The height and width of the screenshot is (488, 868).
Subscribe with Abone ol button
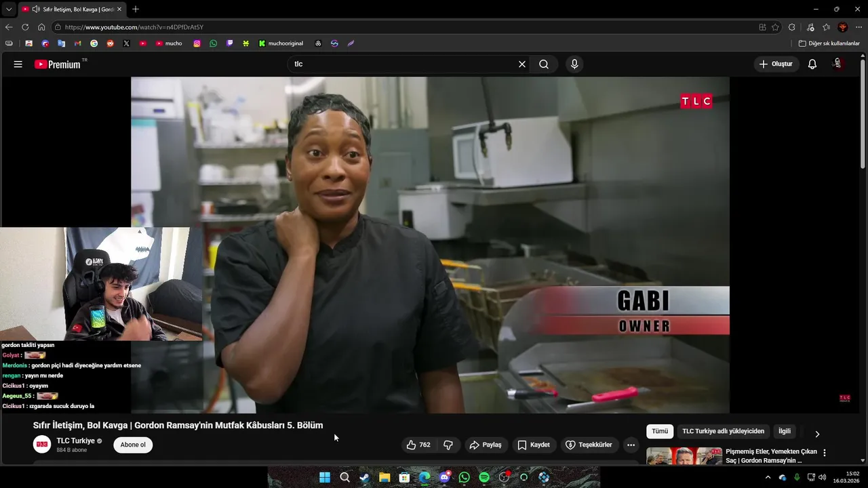(x=133, y=445)
